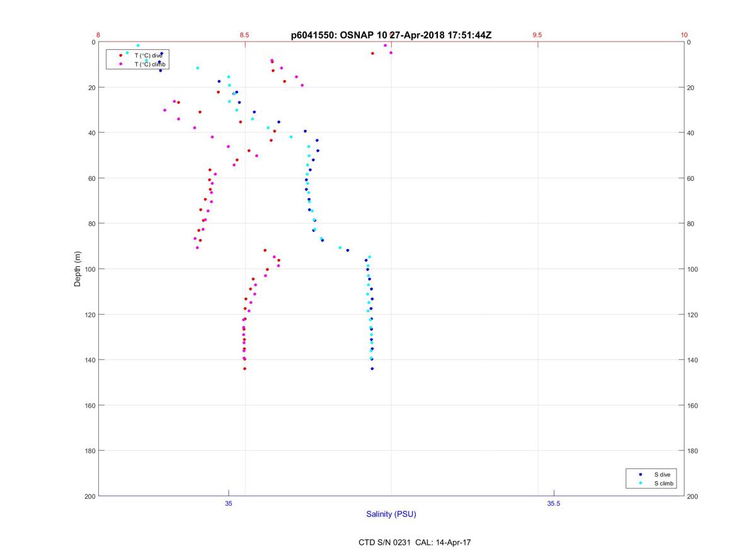Click the 'S dive' legend label
This screenshot has height=558, width=756.
pos(661,474)
